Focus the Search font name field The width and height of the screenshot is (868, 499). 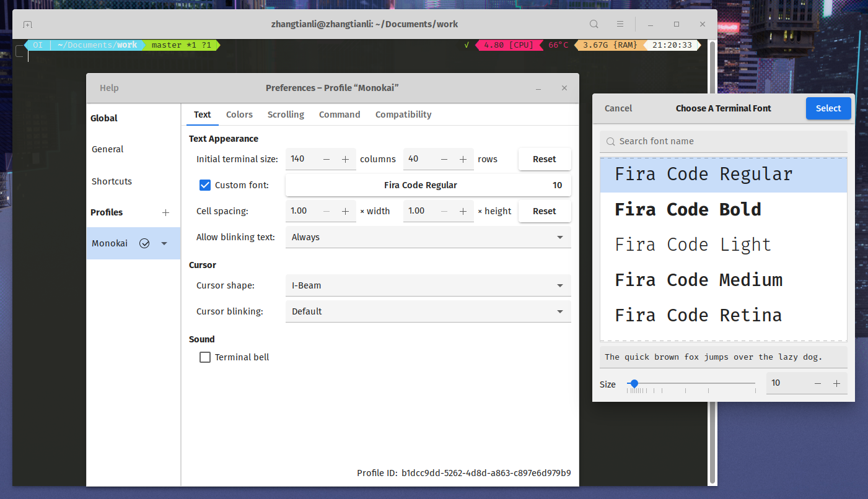[723, 141]
